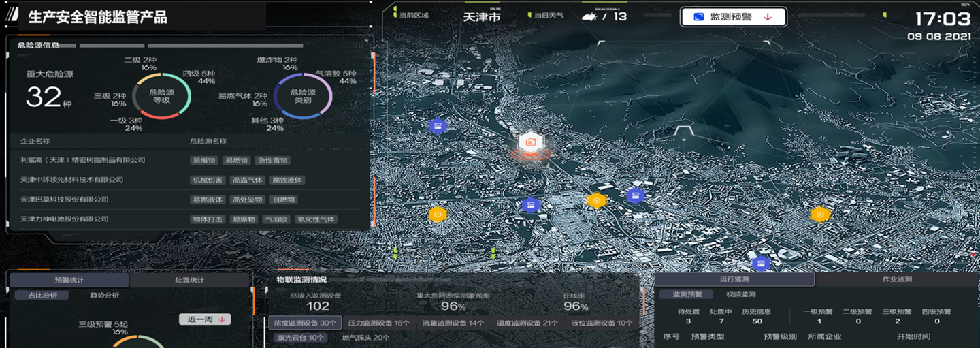Open the 作业监测 tab

(x=896, y=279)
